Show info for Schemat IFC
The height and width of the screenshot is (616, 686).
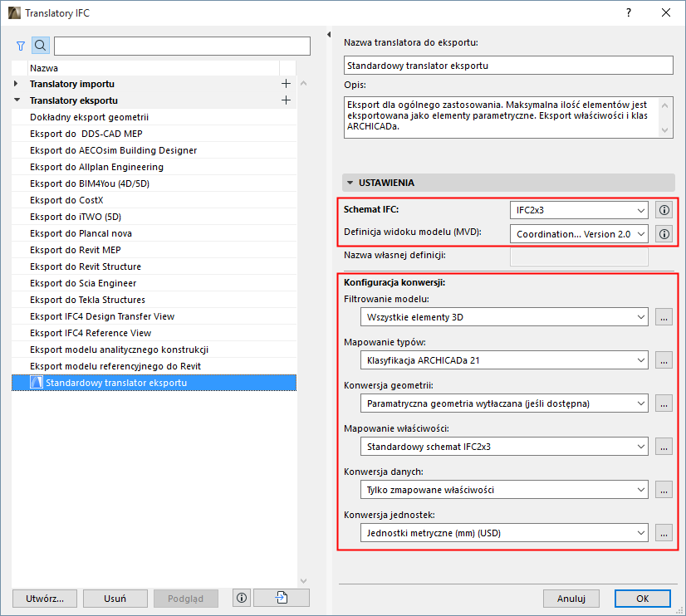point(664,210)
